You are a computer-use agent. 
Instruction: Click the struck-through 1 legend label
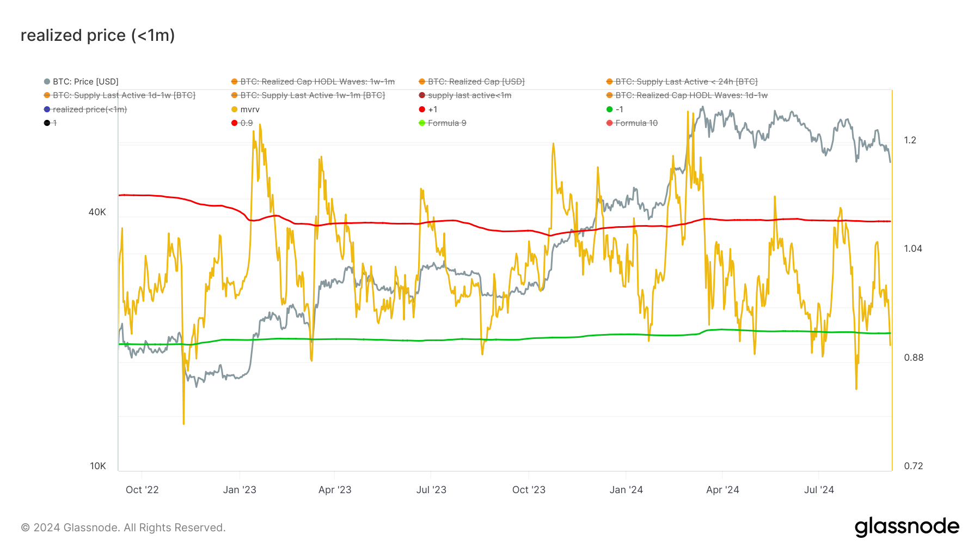click(54, 123)
